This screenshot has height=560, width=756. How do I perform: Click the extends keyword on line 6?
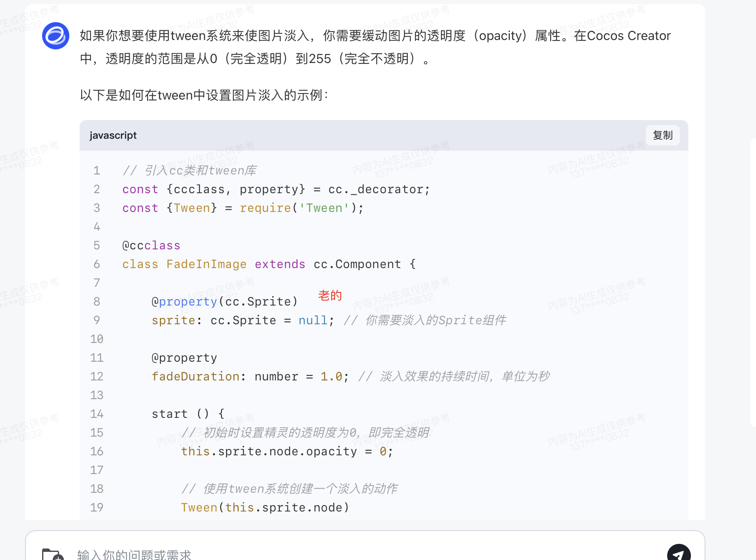coord(280,264)
